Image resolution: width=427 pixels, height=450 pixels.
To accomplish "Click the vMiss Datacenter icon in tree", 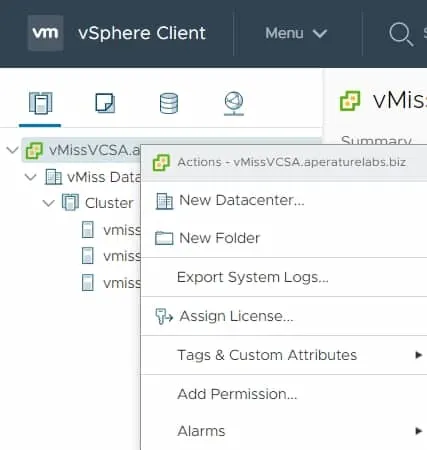I will pyautogui.click(x=53, y=177).
